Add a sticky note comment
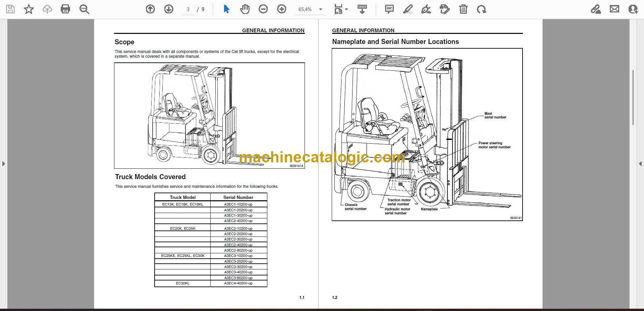 coord(389,9)
